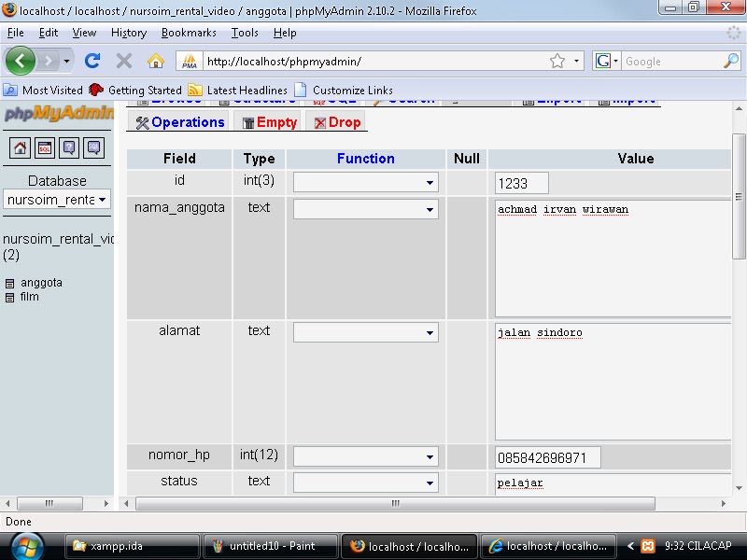This screenshot has height=560, width=747.
Task: Click the anggota table browse icon
Action: tap(9, 284)
